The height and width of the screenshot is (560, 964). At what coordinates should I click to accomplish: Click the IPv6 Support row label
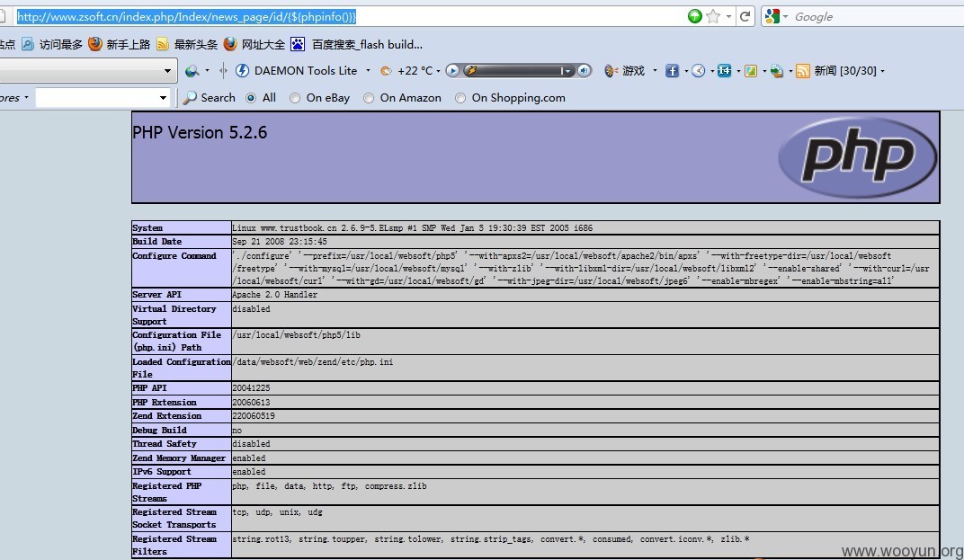162,472
